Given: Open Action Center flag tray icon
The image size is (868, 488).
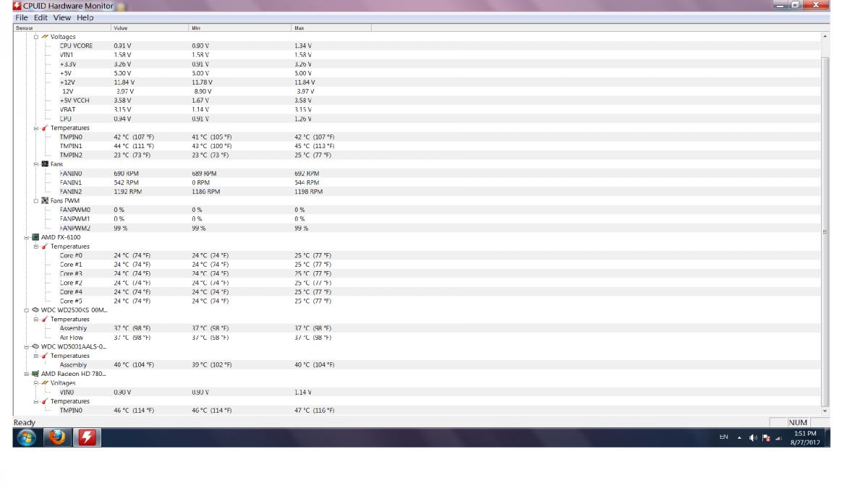Looking at the screenshot, I should pyautogui.click(x=766, y=438).
